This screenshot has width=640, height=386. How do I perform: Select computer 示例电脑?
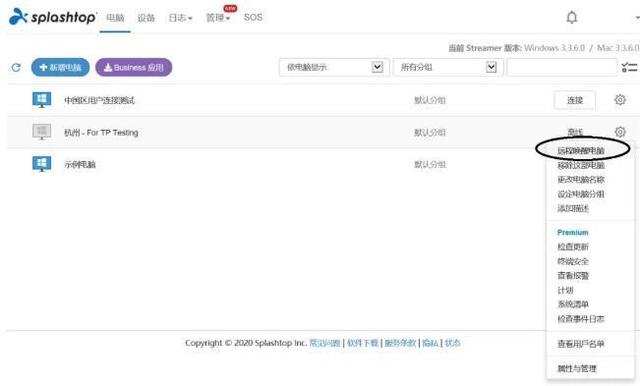pyautogui.click(x=80, y=164)
